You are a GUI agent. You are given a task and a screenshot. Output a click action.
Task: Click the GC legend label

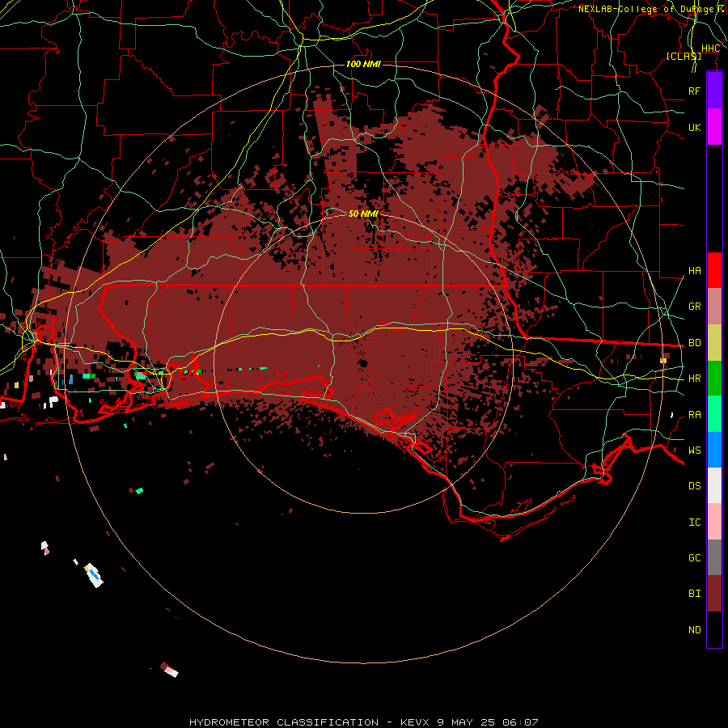694,558
